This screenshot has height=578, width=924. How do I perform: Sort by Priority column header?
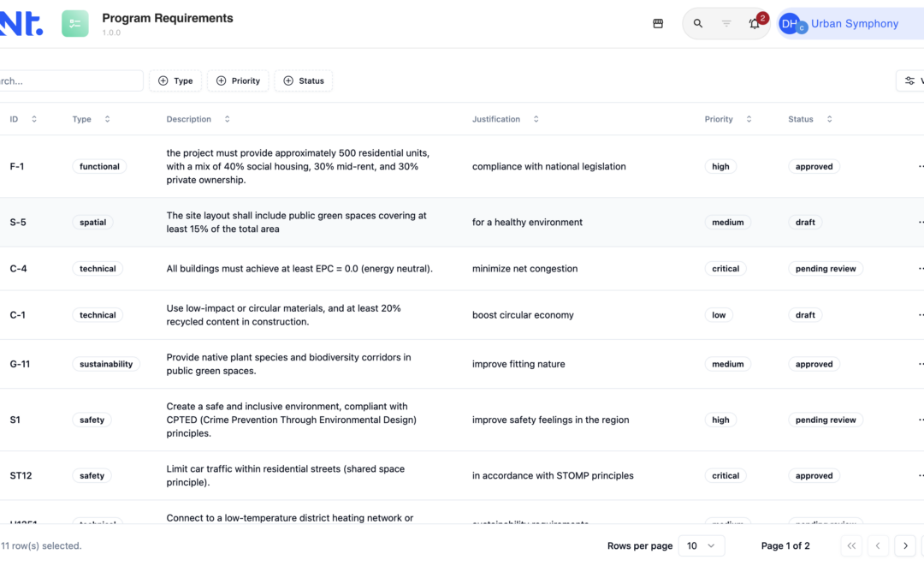728,119
